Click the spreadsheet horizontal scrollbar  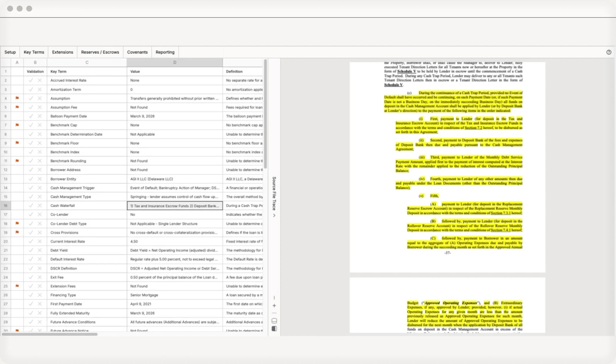(49, 334)
